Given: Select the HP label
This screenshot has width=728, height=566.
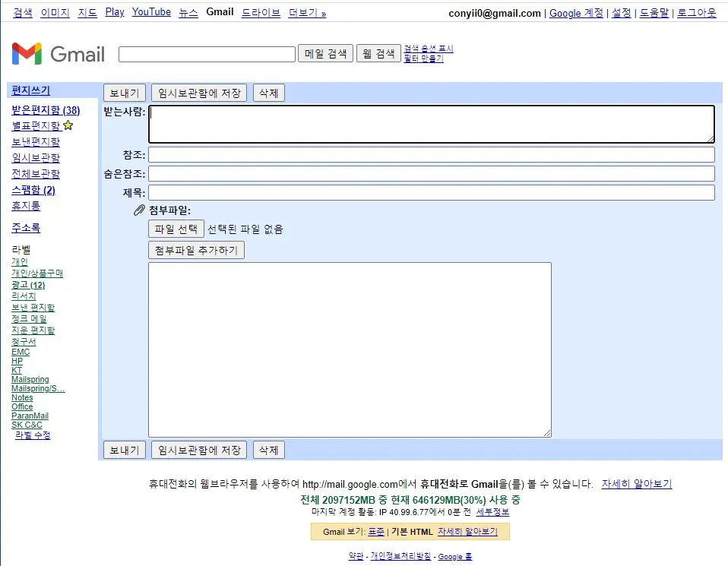Looking at the screenshot, I should [x=17, y=361].
